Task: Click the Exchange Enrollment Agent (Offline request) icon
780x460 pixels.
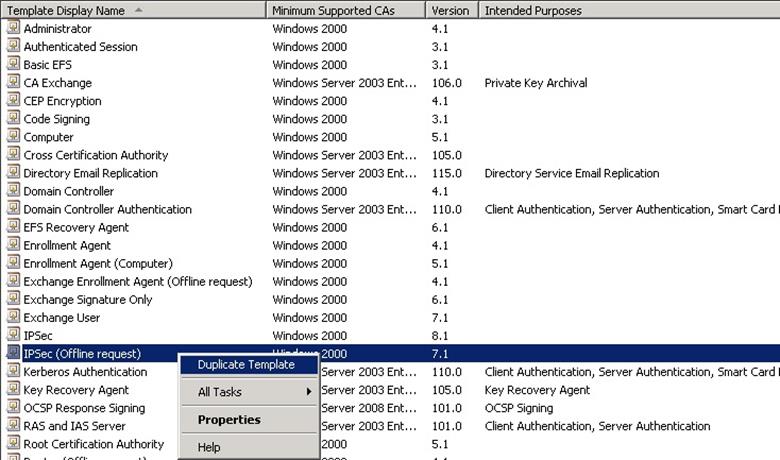Action: (13, 280)
